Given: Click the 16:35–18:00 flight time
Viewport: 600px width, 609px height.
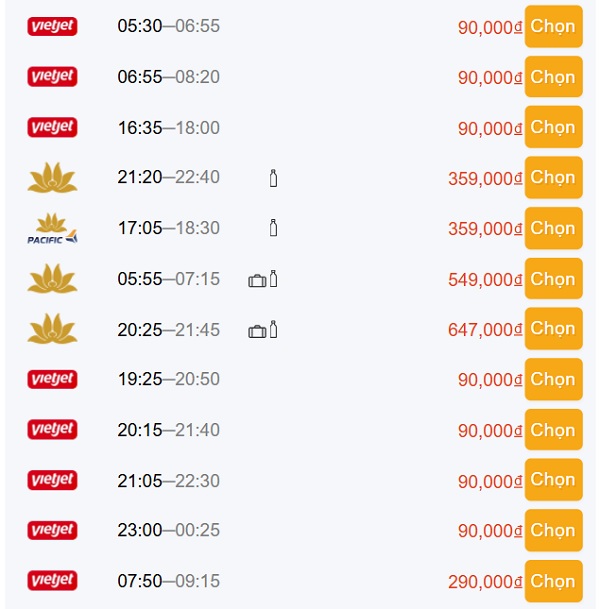Looking at the screenshot, I should click(x=168, y=128).
